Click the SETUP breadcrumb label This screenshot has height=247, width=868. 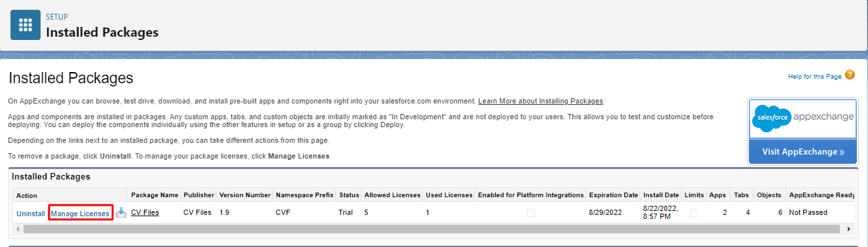tap(57, 16)
